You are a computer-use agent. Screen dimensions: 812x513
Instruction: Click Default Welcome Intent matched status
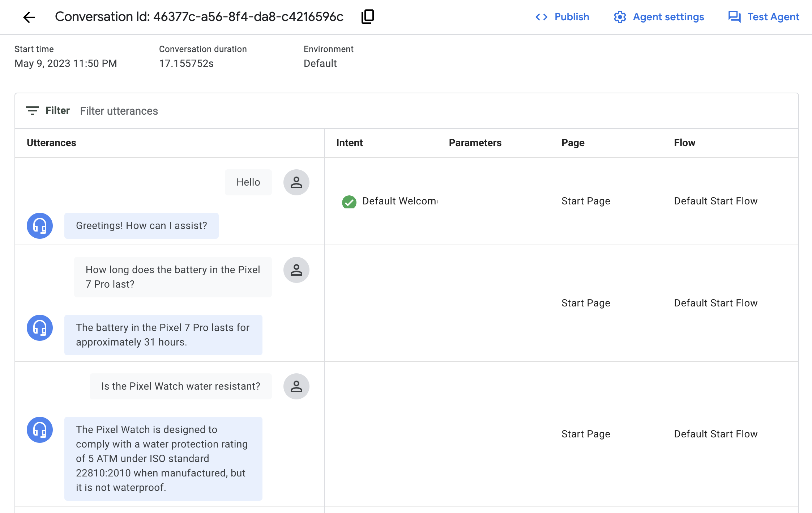349,201
